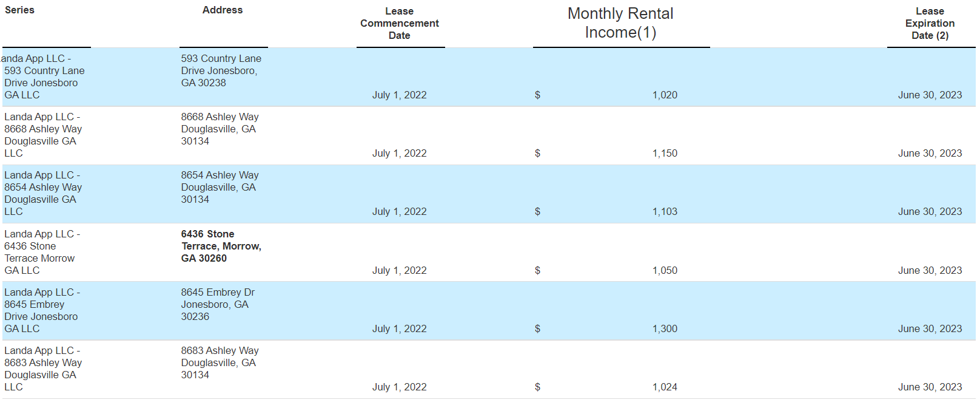Click rental income value 1,150
The image size is (980, 408).
click(x=665, y=153)
